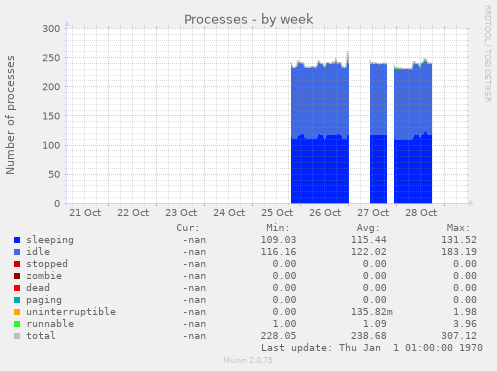Select the 'stopped' legend label
Screen dimensions: 497x371
pyautogui.click(x=47, y=264)
